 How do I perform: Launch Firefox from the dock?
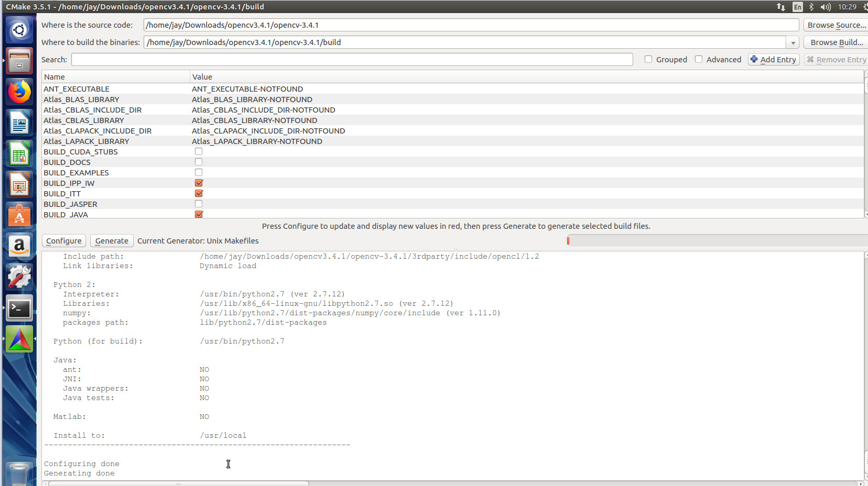pyautogui.click(x=19, y=92)
